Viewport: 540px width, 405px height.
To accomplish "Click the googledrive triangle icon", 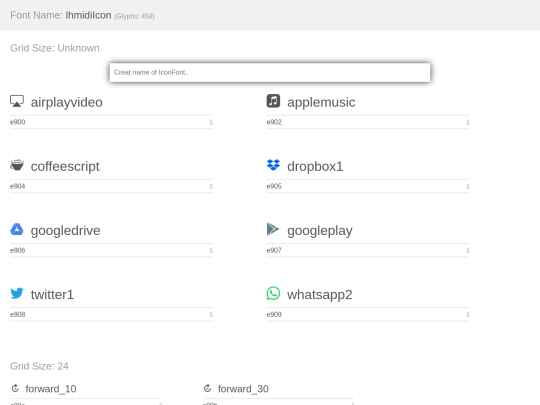I will (17, 229).
